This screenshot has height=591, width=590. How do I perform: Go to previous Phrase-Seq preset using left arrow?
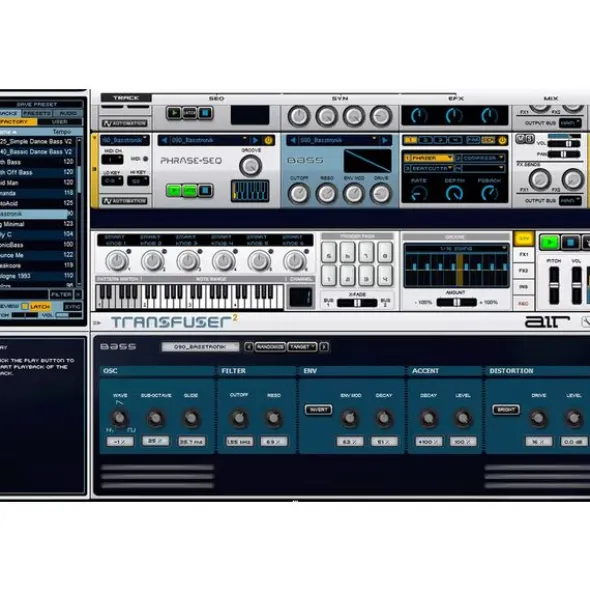(164, 141)
